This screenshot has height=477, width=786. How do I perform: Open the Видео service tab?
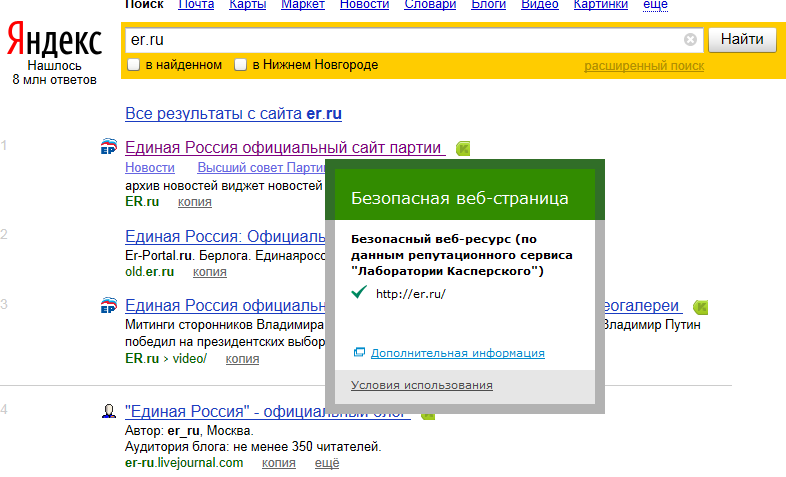[540, 5]
